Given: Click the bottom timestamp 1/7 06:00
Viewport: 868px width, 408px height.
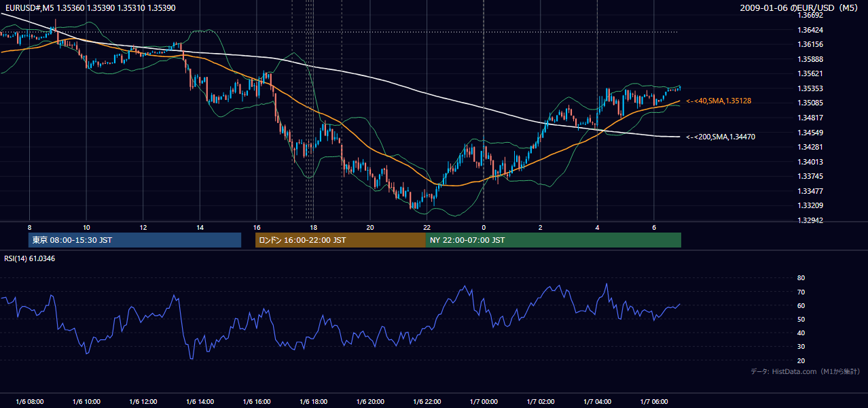Looking at the screenshot, I should (654, 402).
